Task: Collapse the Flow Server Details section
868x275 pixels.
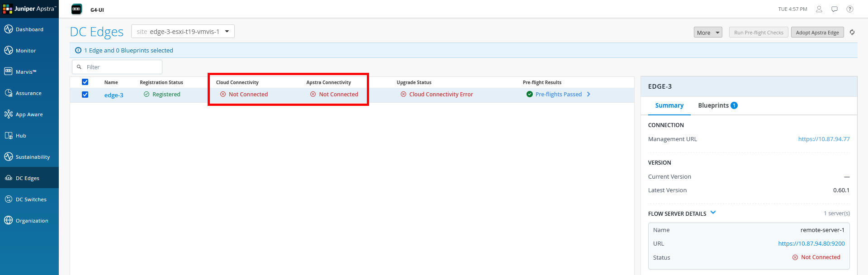Action: click(713, 213)
